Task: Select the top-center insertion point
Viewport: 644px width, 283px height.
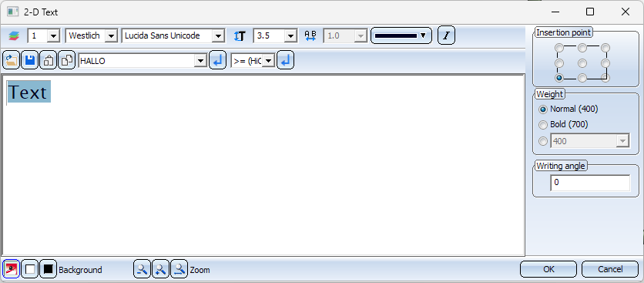Action: 582,48
